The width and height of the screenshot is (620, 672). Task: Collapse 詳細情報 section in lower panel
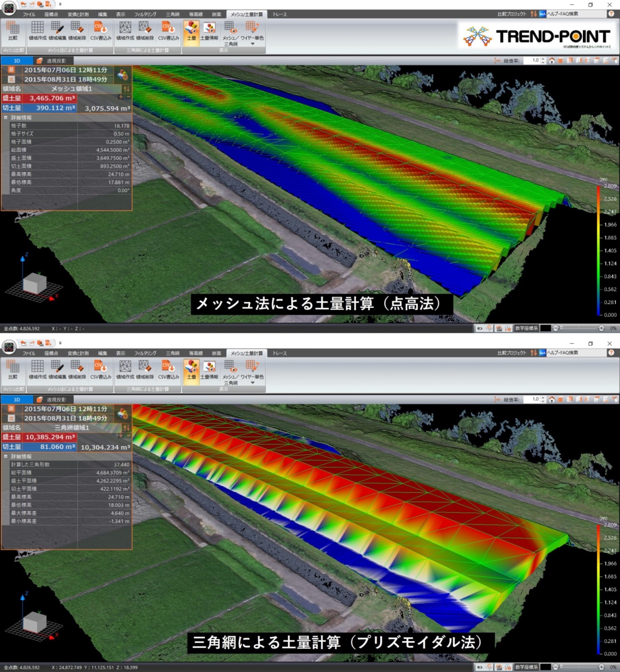click(x=6, y=457)
